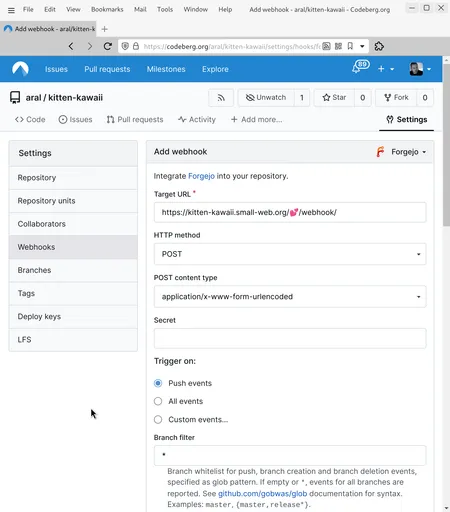Select Repository in settings sidebar
Image resolution: width=450 pixels, height=512 pixels.
(x=73, y=178)
